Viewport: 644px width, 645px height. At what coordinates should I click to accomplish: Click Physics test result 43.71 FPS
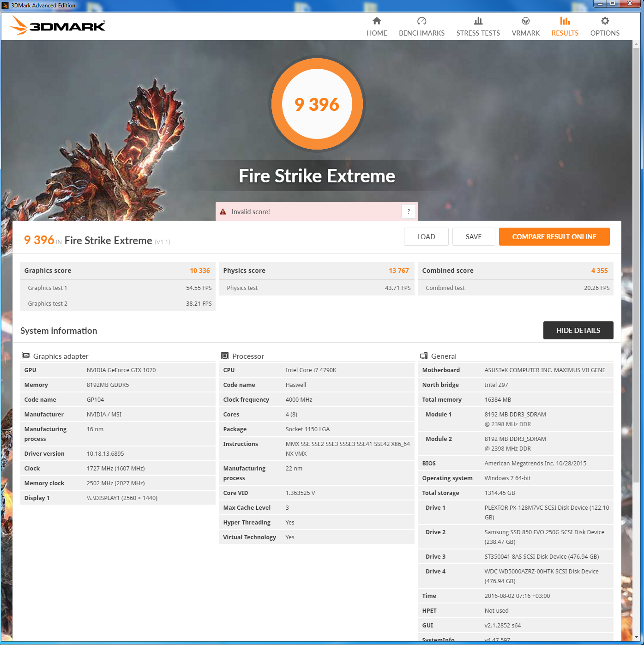tap(398, 288)
